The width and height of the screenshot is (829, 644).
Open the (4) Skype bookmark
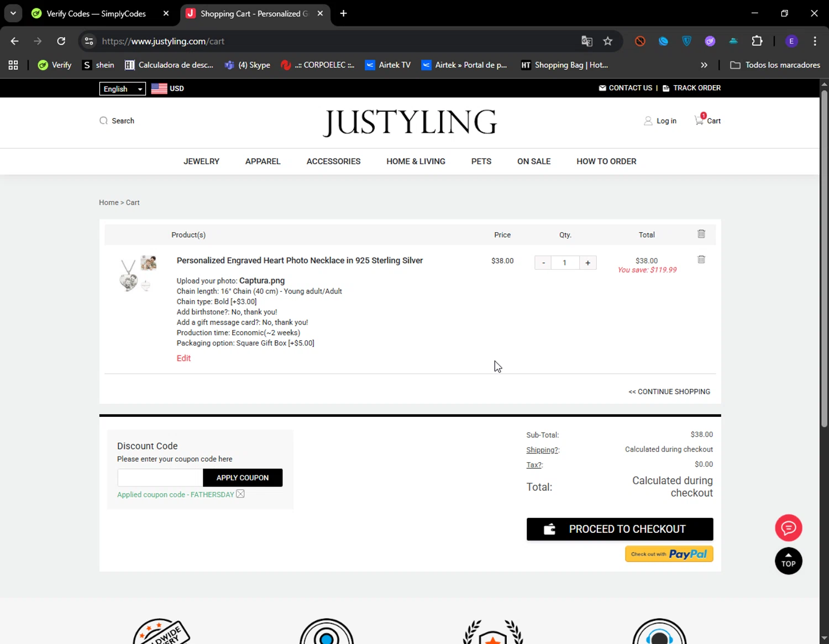[248, 65]
